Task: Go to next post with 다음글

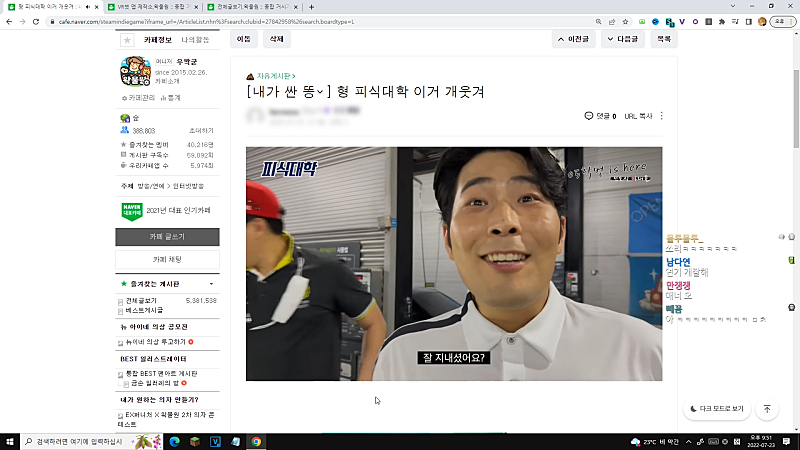Action: point(623,39)
